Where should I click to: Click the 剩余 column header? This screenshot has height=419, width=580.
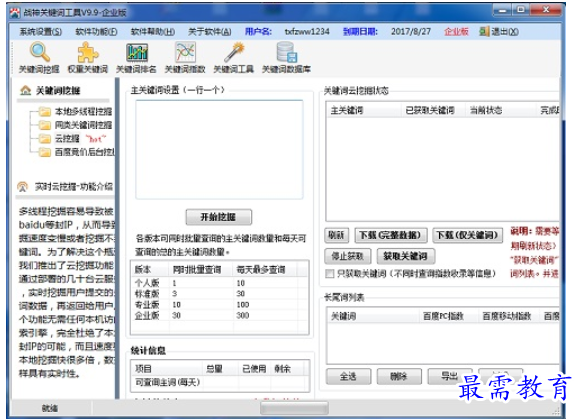[x=287, y=369]
